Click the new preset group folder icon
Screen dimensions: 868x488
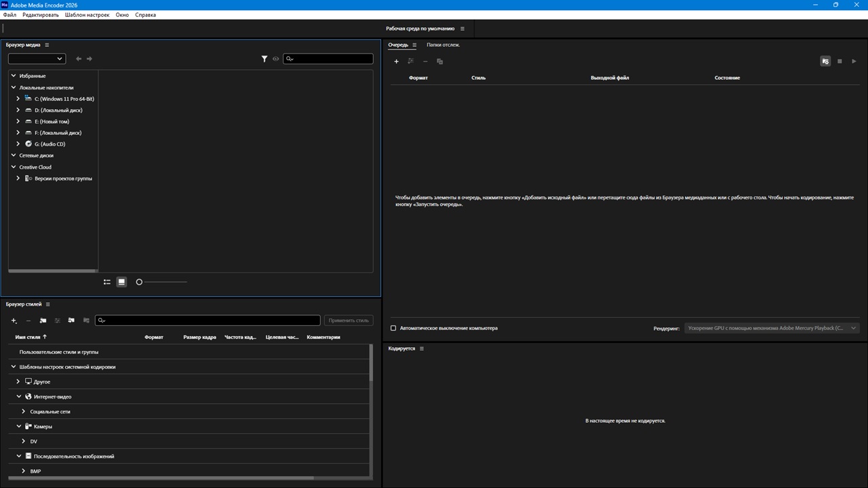(x=43, y=321)
